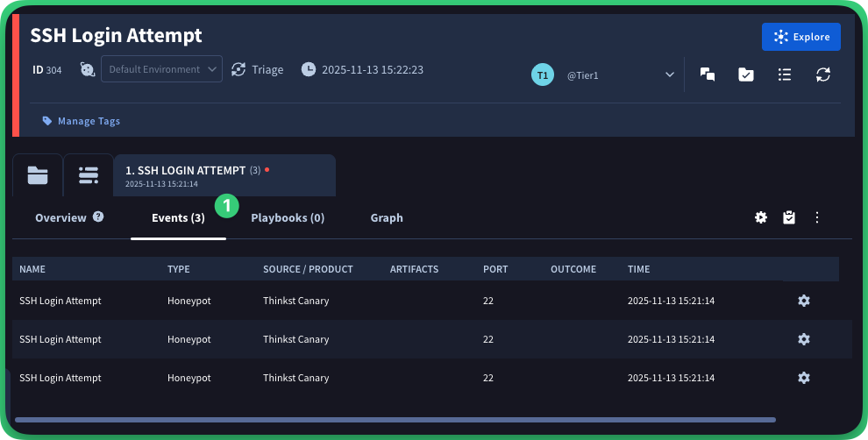
Task: Open the case wall list icon
Action: tap(89, 174)
